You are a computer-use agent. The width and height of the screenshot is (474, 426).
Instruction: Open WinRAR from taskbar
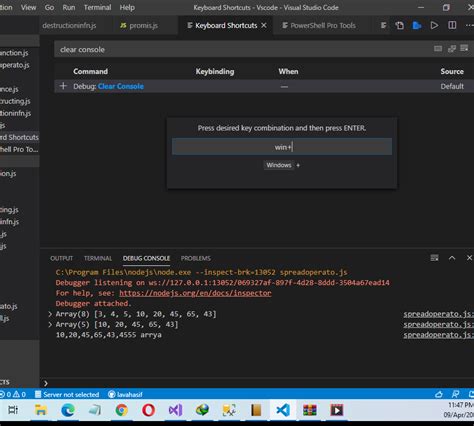coord(310,410)
